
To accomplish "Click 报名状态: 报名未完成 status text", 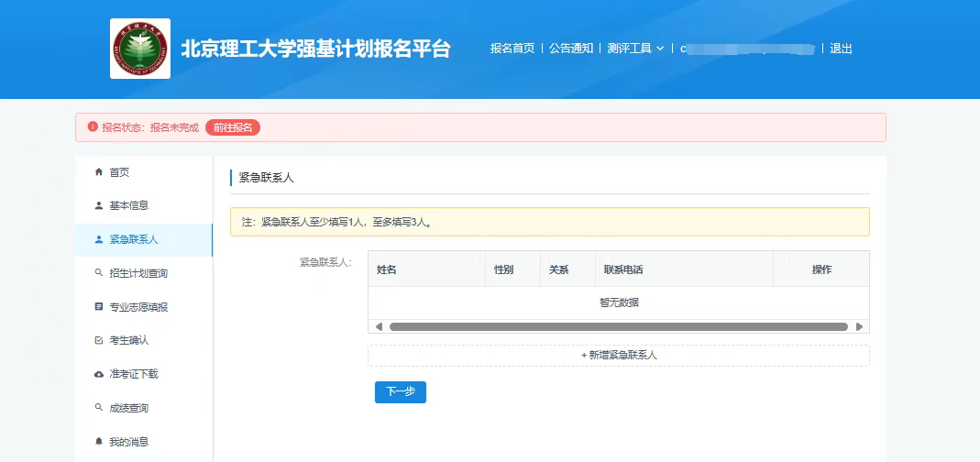I will 150,127.
